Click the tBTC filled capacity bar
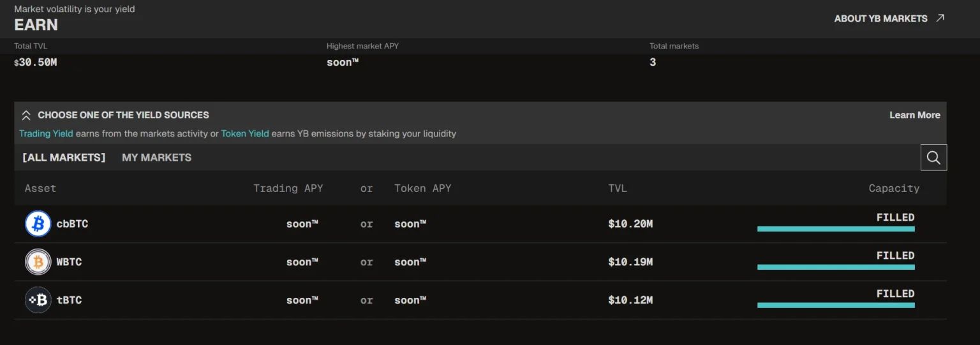The image size is (980, 345). coord(836,305)
